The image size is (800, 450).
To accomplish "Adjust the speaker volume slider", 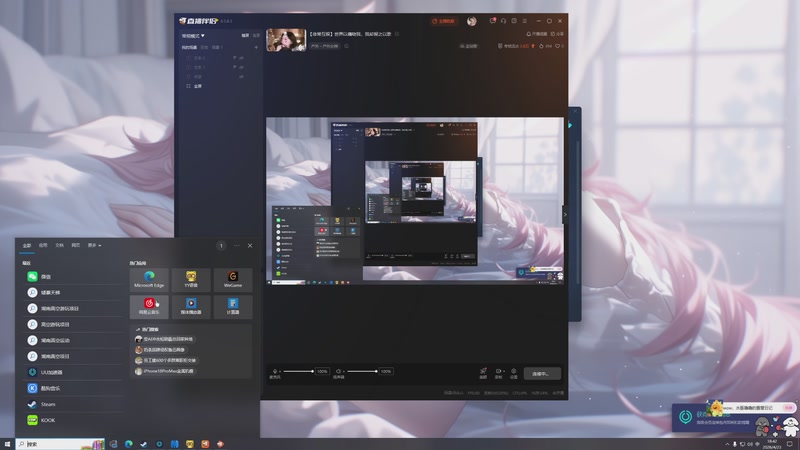I will coord(362,371).
